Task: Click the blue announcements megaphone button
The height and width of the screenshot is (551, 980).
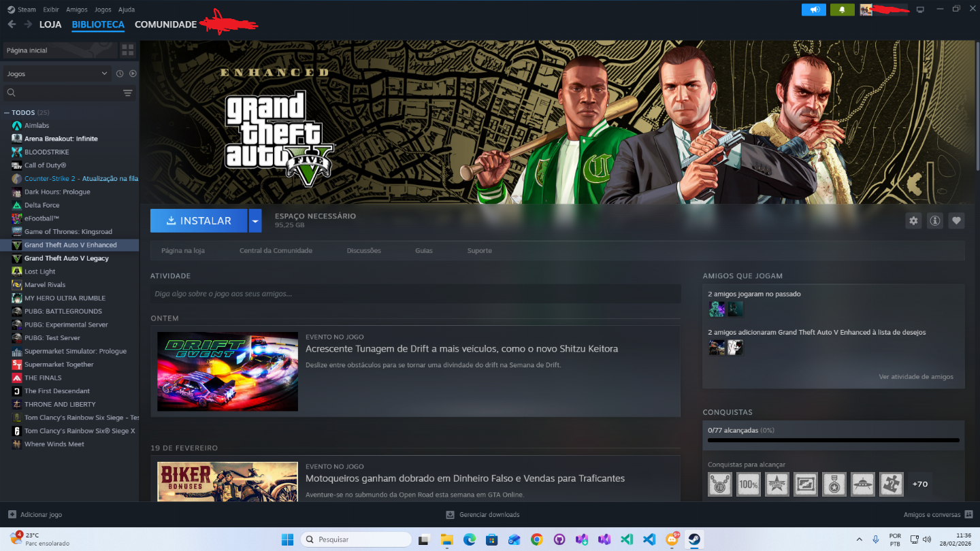Action: point(814,10)
